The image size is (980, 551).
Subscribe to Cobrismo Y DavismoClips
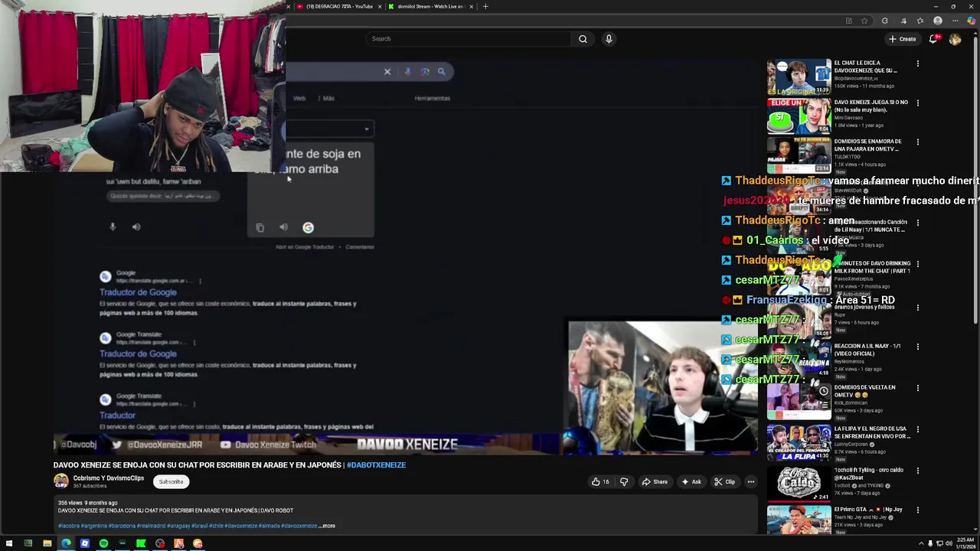click(x=171, y=481)
